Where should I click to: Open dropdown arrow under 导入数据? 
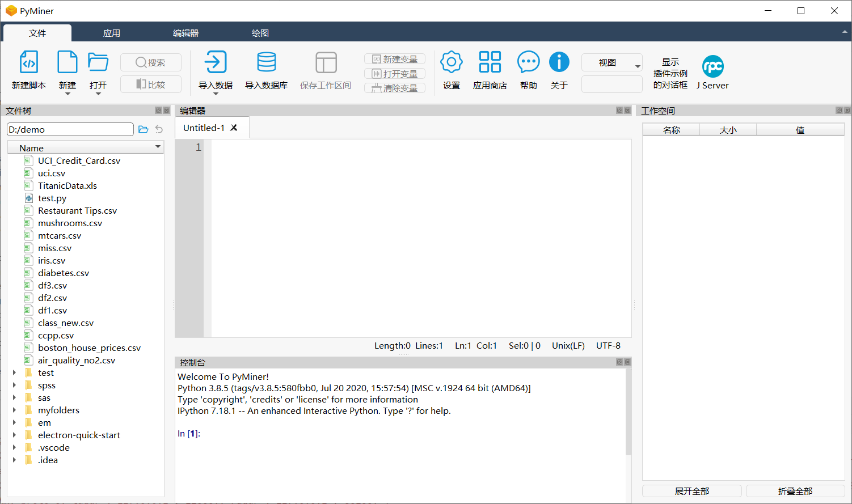click(216, 94)
